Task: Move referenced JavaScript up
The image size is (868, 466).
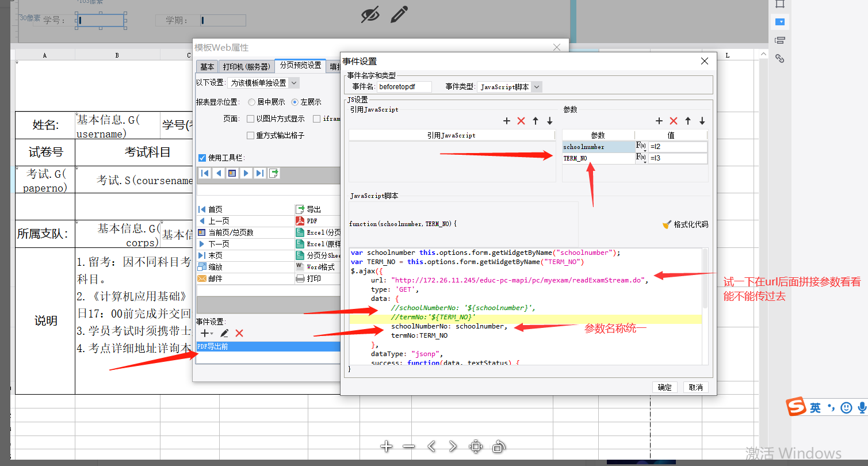Action: click(536, 121)
